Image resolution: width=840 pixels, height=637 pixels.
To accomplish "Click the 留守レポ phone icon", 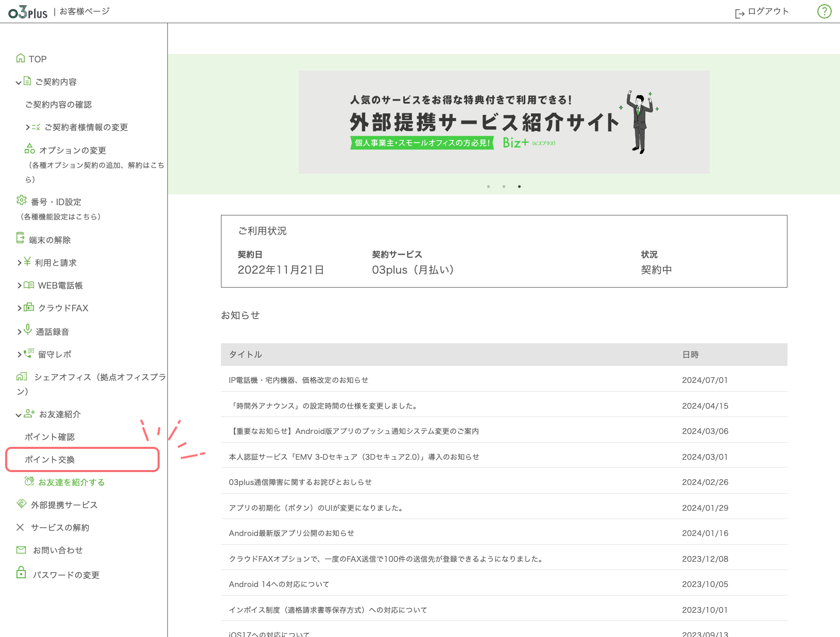I will 28,354.
